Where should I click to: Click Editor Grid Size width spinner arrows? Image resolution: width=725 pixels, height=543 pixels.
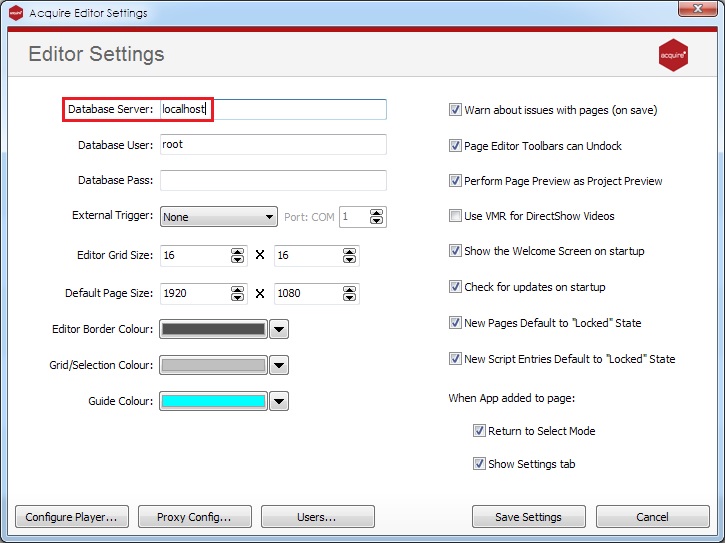click(237, 255)
